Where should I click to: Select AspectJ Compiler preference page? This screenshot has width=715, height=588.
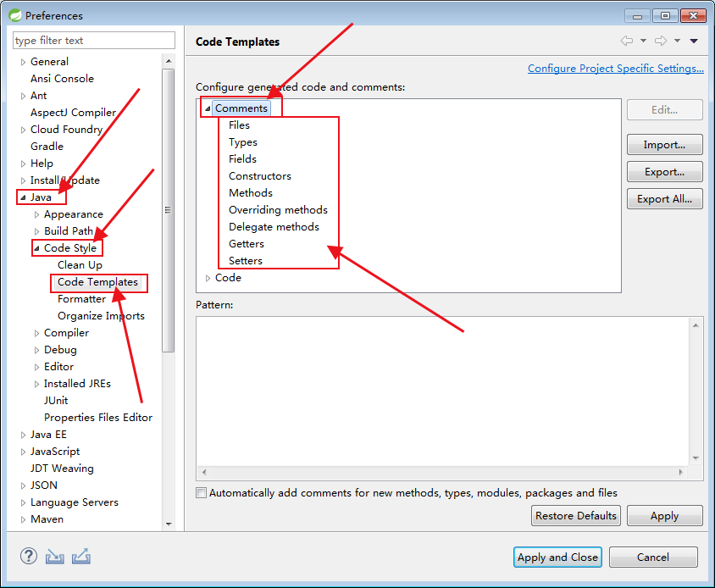[73, 112]
